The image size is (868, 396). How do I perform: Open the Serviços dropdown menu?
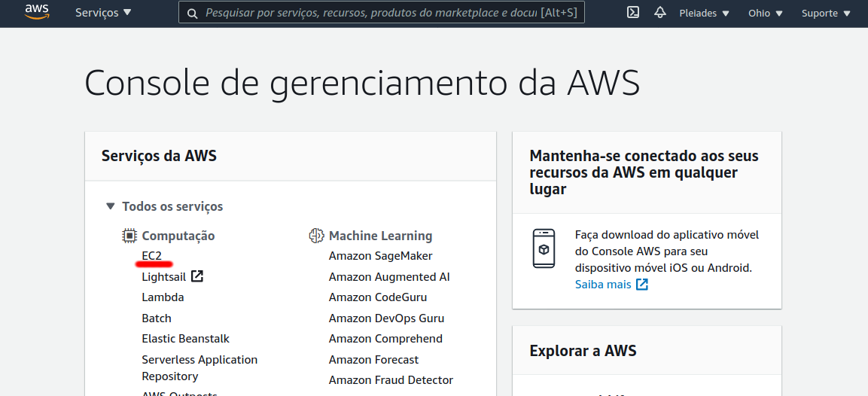click(x=104, y=12)
